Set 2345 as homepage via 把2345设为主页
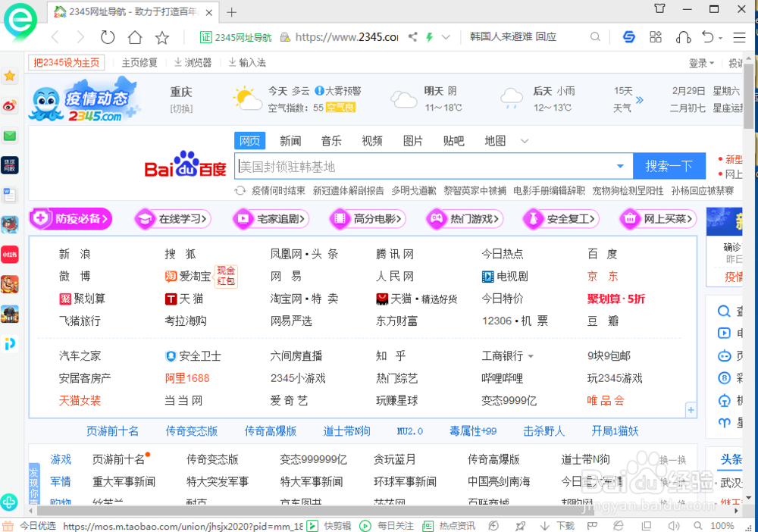The image size is (758, 532). coord(65,62)
